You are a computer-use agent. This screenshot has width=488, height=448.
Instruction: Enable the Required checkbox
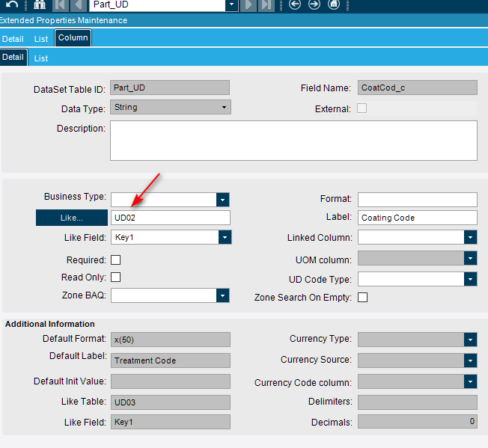point(116,260)
